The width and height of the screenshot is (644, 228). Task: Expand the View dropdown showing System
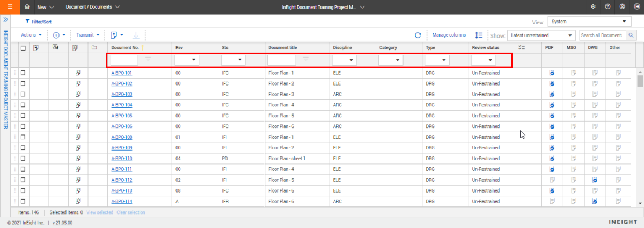click(589, 22)
